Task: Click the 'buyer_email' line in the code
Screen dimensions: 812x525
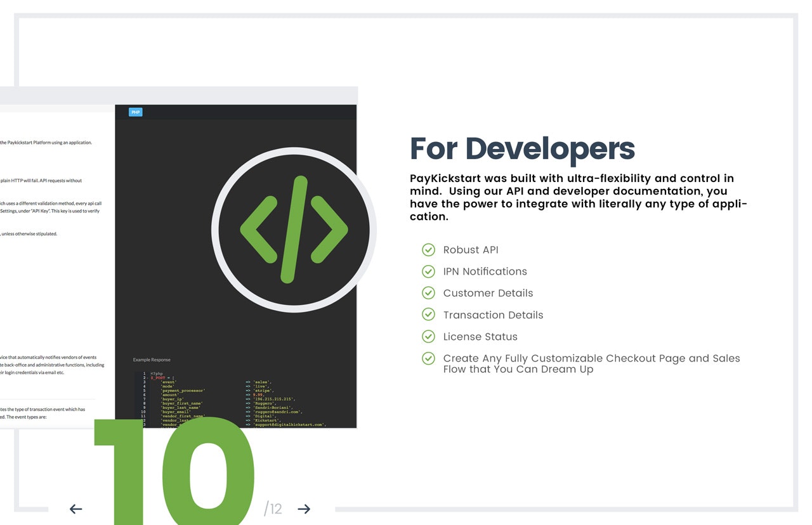Action: pos(176,412)
